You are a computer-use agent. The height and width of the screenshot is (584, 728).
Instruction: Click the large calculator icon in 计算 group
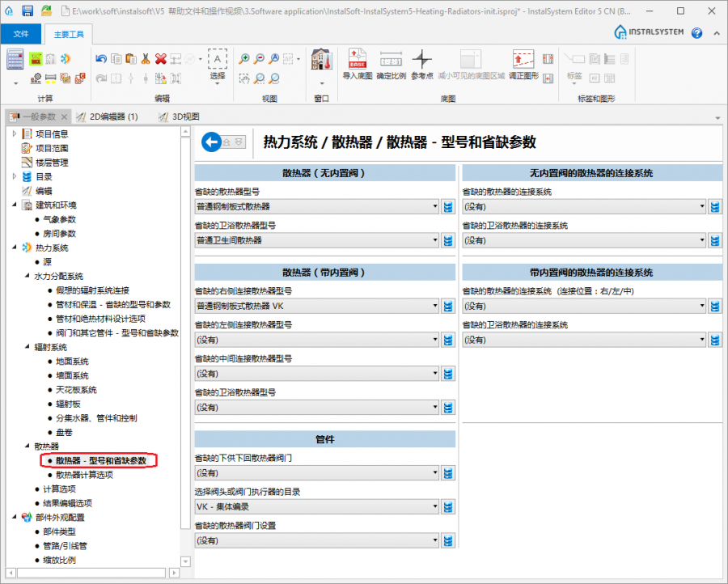15,61
